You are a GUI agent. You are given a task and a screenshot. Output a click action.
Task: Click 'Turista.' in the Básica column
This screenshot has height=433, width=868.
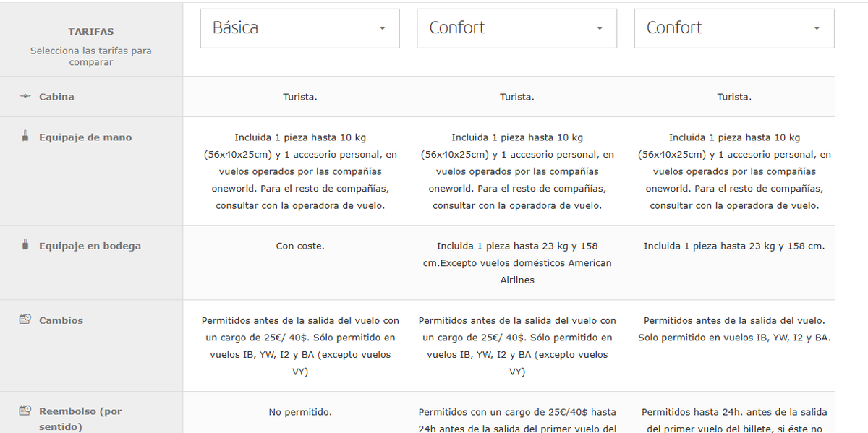300,97
